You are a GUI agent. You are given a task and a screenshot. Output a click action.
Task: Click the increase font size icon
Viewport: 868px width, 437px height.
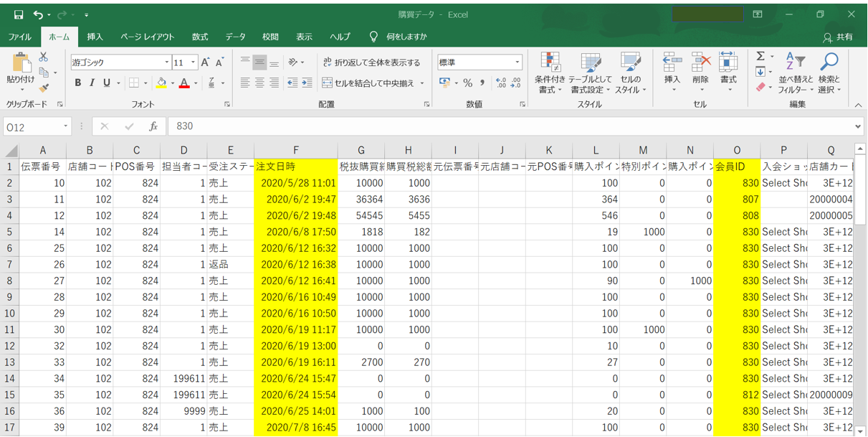[x=206, y=62]
